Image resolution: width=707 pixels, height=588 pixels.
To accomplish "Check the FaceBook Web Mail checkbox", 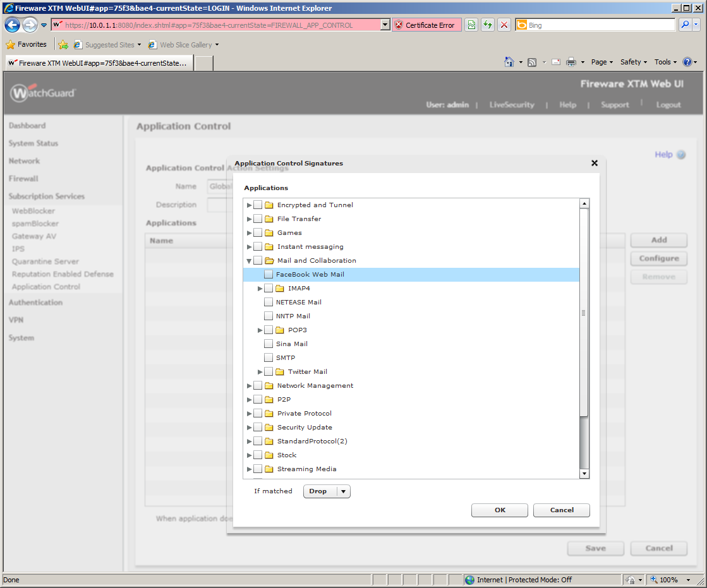I will (x=269, y=275).
